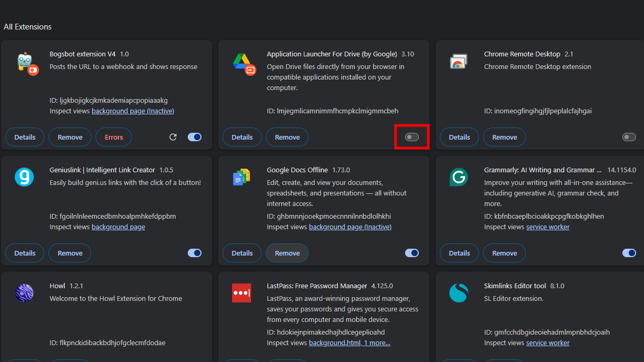
Task: Click the Skimlinks Editor tool icon
Action: tap(458, 293)
